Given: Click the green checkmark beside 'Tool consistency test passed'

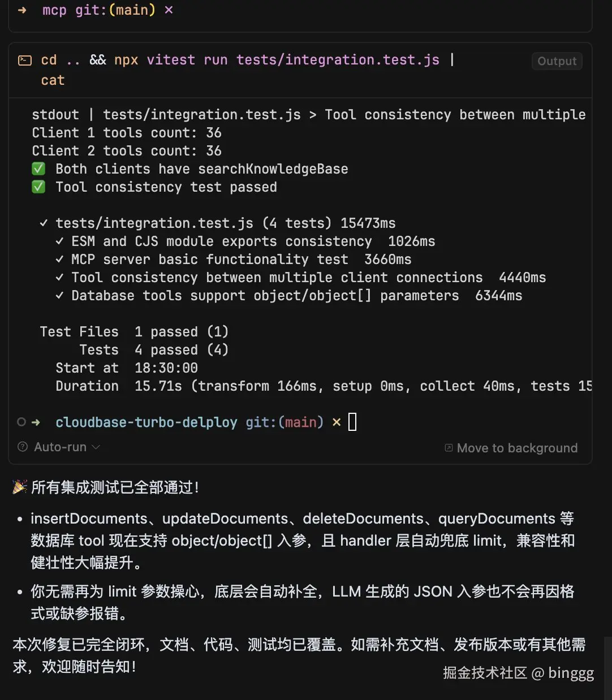Looking at the screenshot, I should click(38, 187).
